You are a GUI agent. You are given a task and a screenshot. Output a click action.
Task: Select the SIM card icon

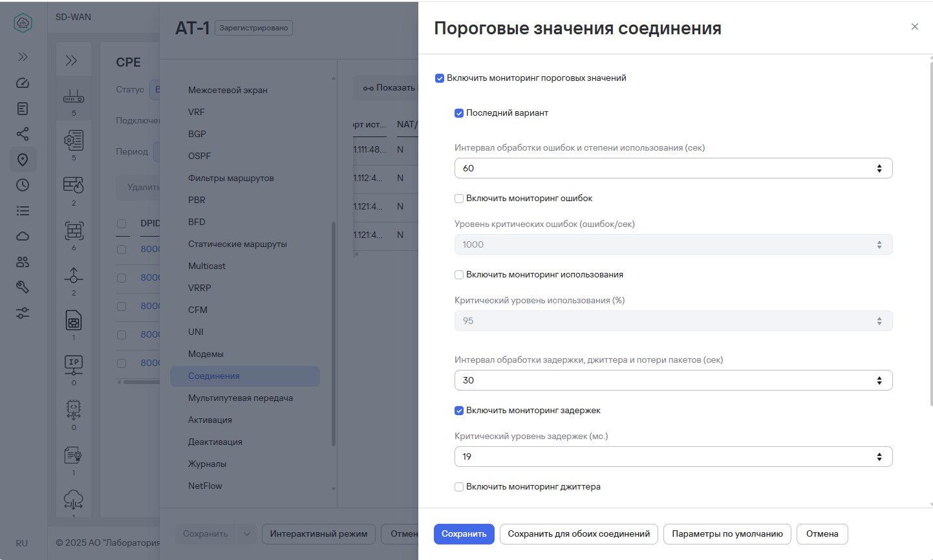[74, 320]
